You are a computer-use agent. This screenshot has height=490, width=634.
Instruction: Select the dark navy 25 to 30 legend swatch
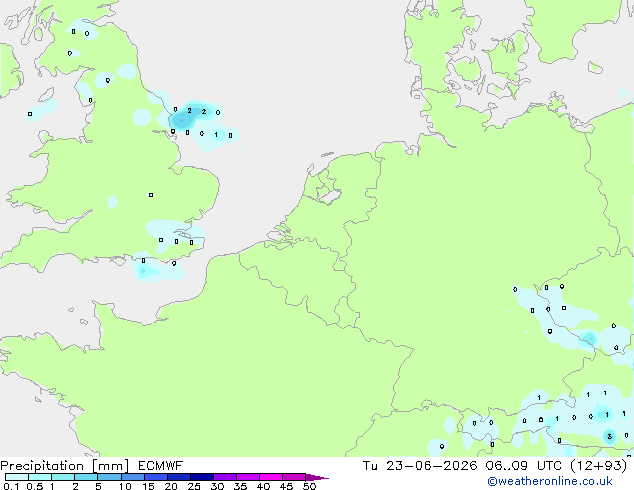click(x=202, y=477)
